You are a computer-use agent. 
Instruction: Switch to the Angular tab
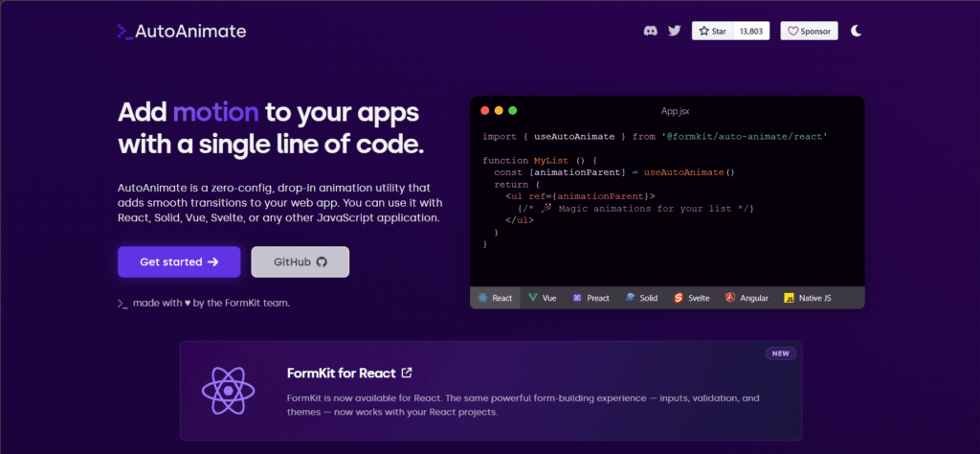(746, 298)
